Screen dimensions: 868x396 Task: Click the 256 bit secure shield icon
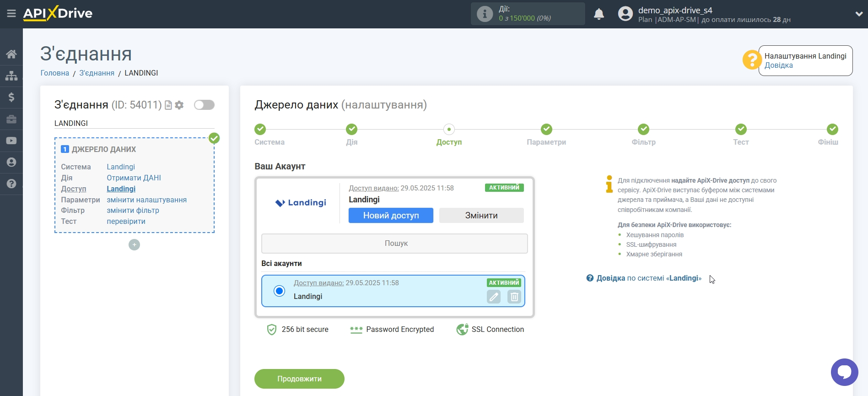point(272,330)
